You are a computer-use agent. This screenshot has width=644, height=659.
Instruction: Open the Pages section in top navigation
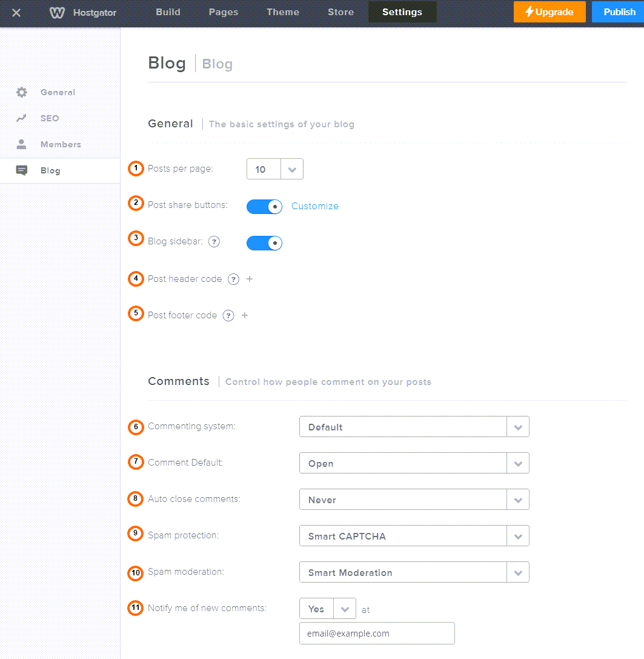click(223, 12)
